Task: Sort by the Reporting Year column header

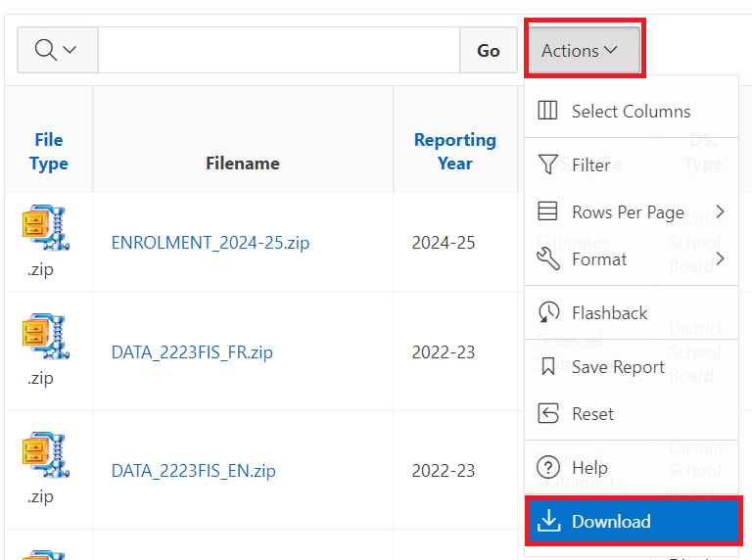Action: tap(454, 152)
